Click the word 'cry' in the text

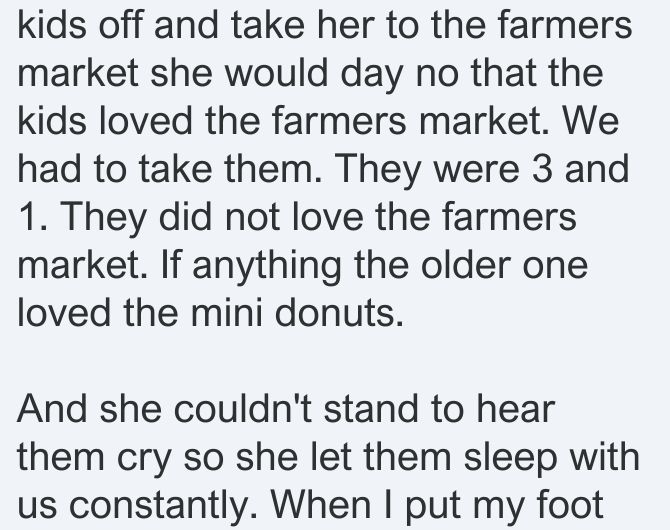144,459
